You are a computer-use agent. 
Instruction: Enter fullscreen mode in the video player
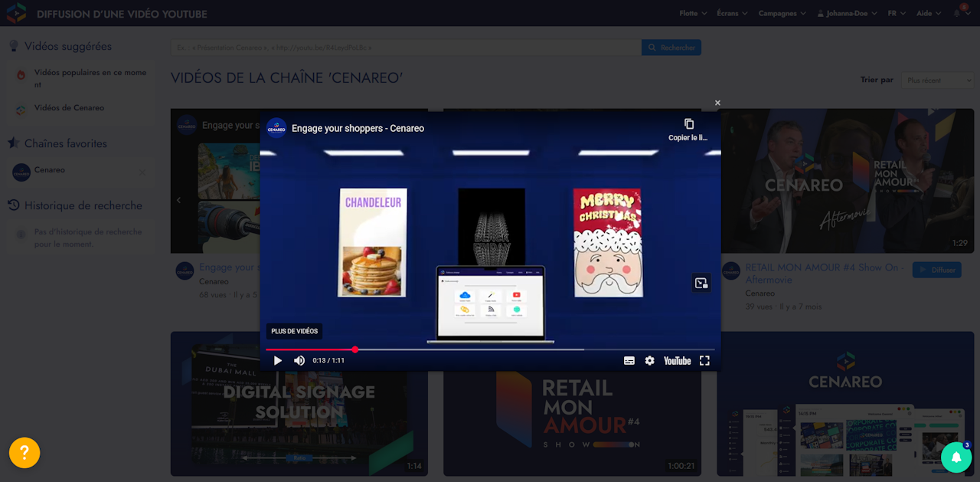(704, 361)
